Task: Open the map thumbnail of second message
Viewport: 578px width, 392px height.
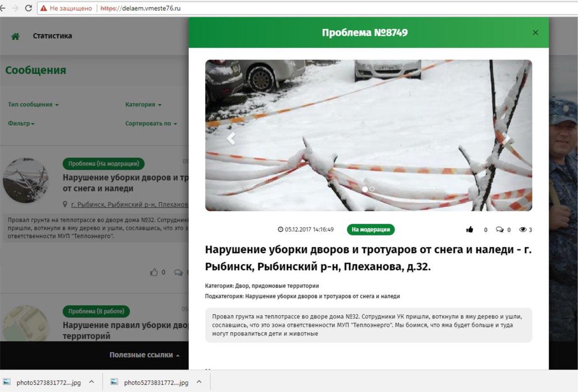Action: (26, 323)
